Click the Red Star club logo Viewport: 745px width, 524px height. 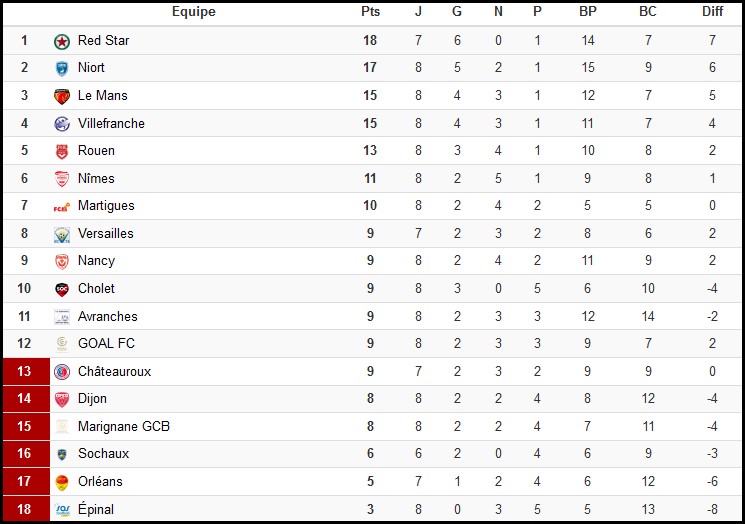point(62,42)
